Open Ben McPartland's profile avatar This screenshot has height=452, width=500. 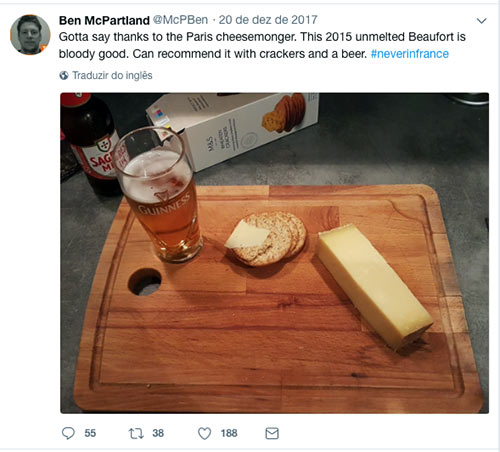[x=30, y=34]
